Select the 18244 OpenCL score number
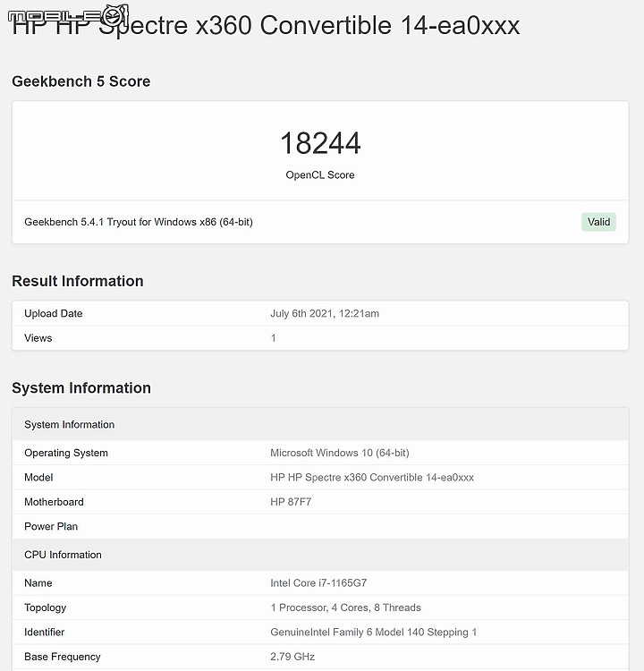 (320, 143)
